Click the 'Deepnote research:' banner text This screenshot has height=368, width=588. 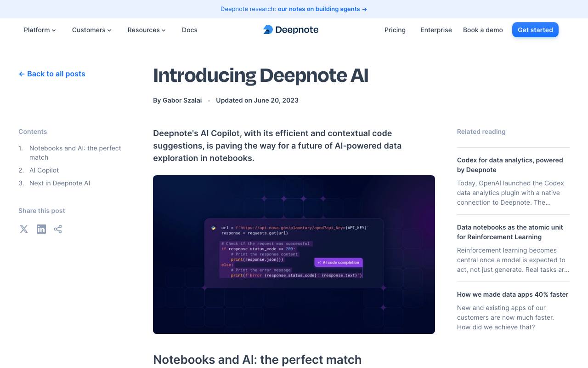coord(248,9)
